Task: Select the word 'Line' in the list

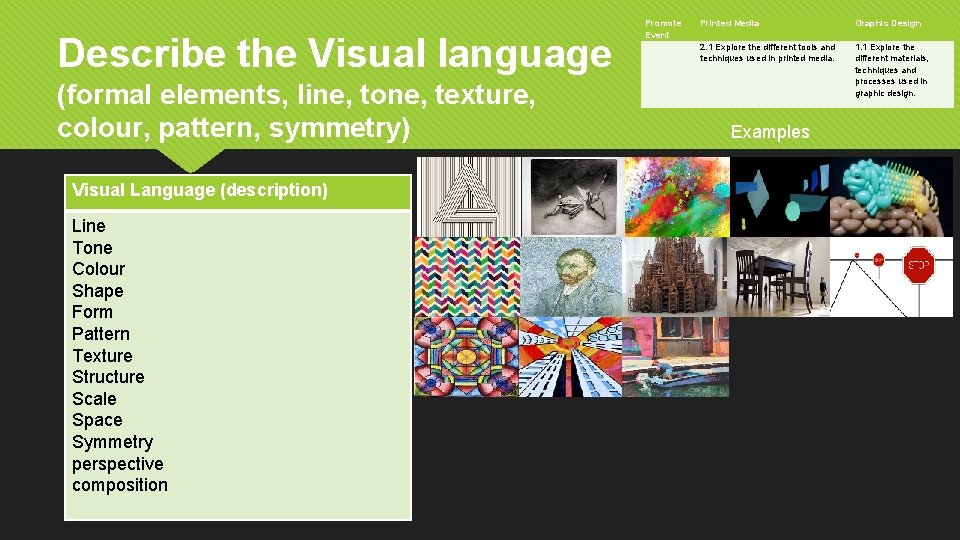Action: pos(89,226)
